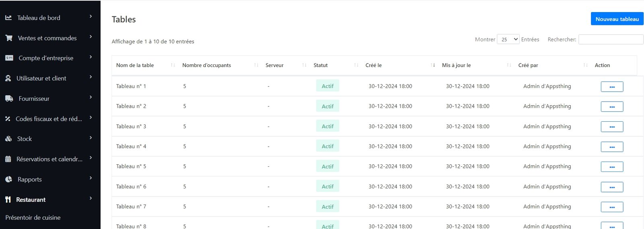Click the Tableau de bord chart icon
Screen dimensions: 644x229
(8, 18)
